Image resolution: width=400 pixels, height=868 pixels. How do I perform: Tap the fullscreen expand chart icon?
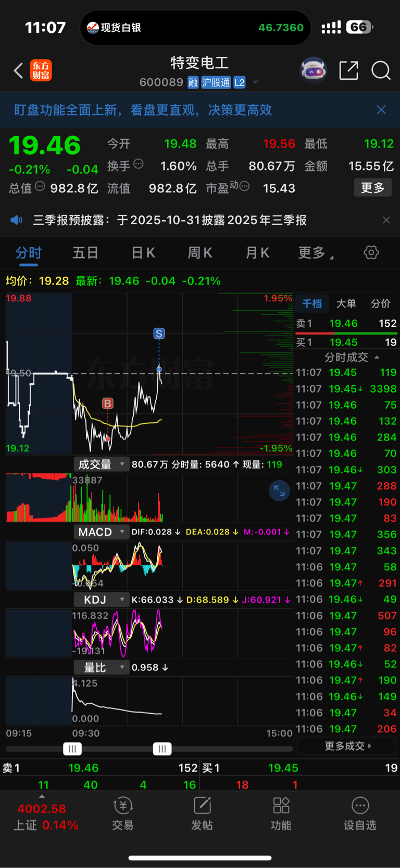[279, 491]
